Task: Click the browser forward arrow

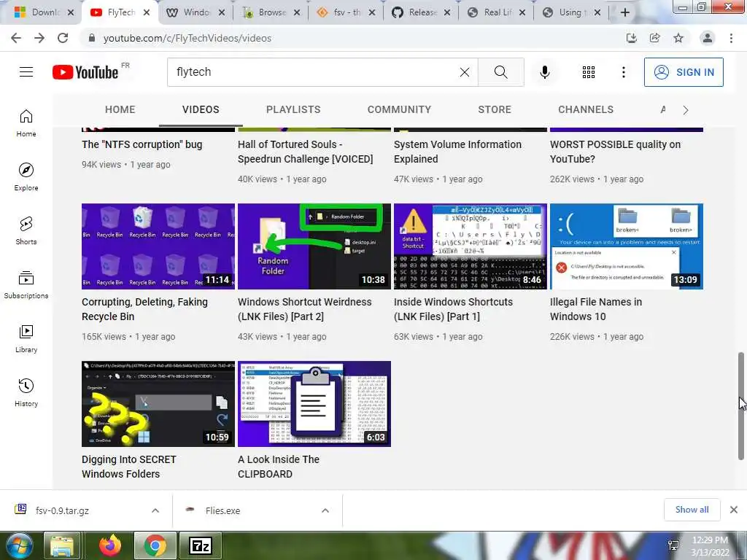Action: [x=39, y=38]
